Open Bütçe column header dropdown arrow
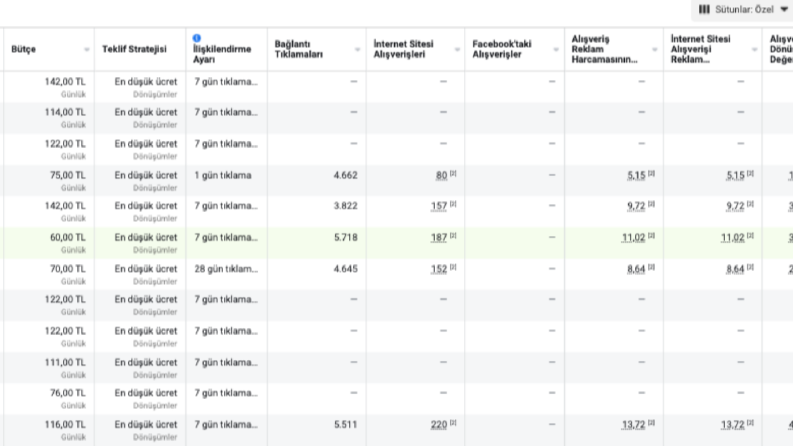Image resolution: width=793 pixels, height=446 pixels. click(86, 50)
